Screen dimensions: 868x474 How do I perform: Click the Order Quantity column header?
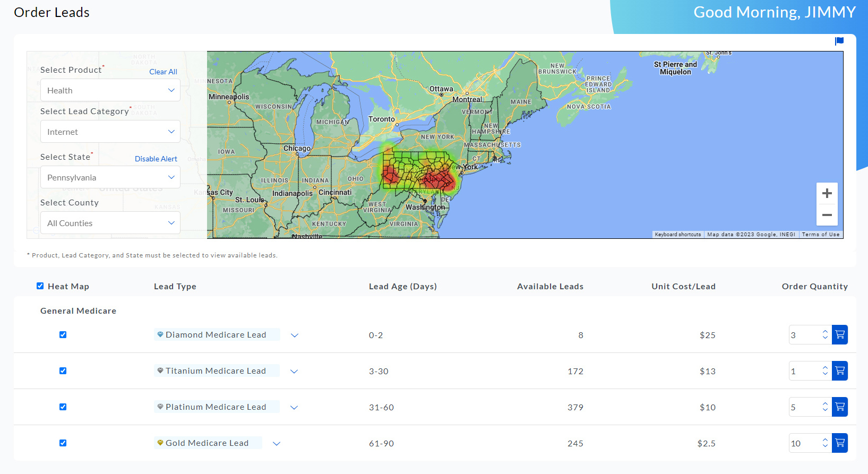tap(815, 287)
